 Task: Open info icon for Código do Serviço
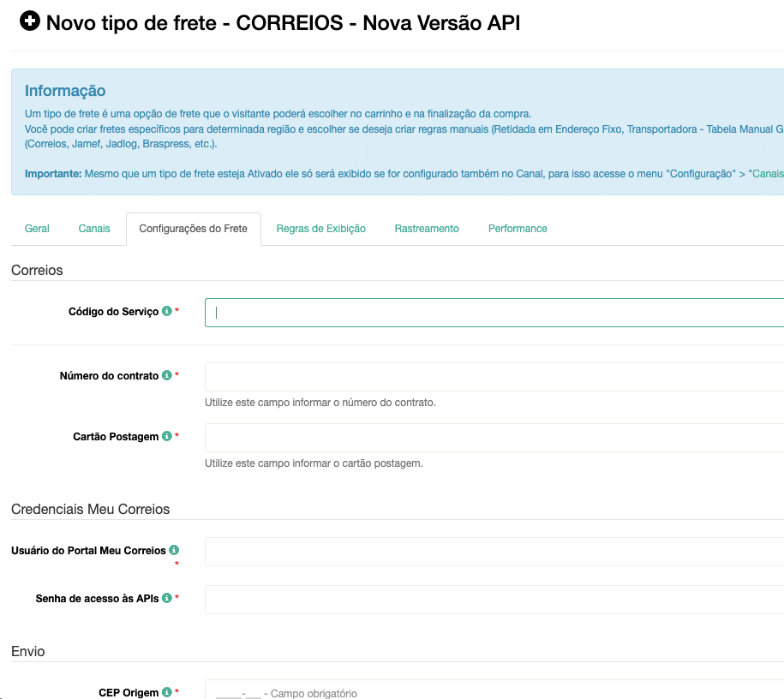167,311
